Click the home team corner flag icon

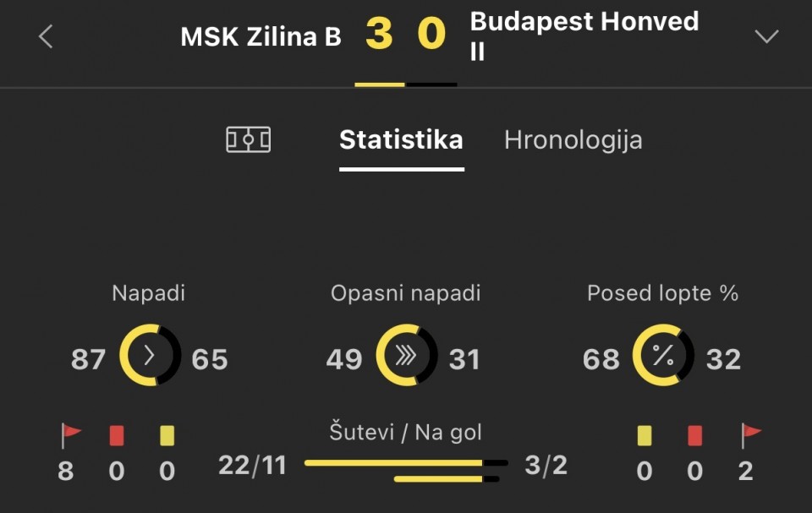[x=70, y=435]
